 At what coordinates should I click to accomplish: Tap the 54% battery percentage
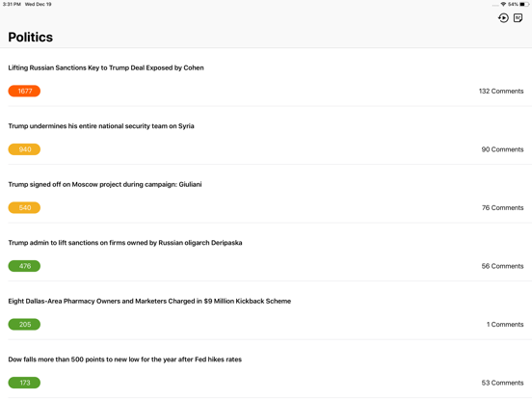pos(513,5)
